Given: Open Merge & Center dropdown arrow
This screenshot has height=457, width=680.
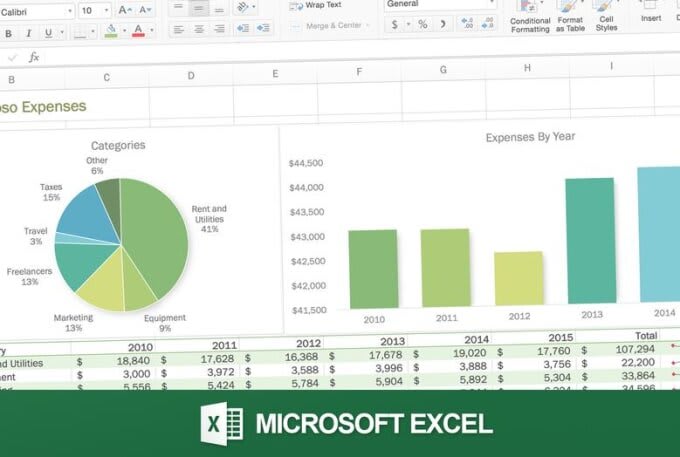Looking at the screenshot, I should tap(368, 25).
